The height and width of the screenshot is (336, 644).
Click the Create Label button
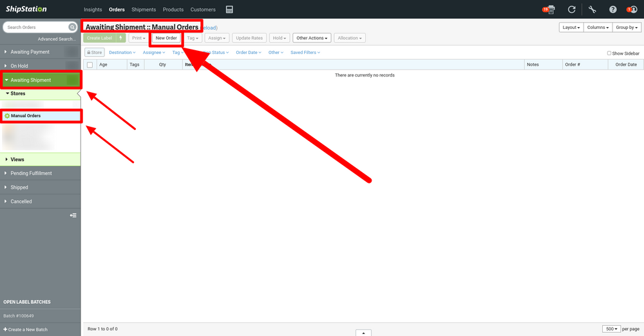(x=100, y=38)
